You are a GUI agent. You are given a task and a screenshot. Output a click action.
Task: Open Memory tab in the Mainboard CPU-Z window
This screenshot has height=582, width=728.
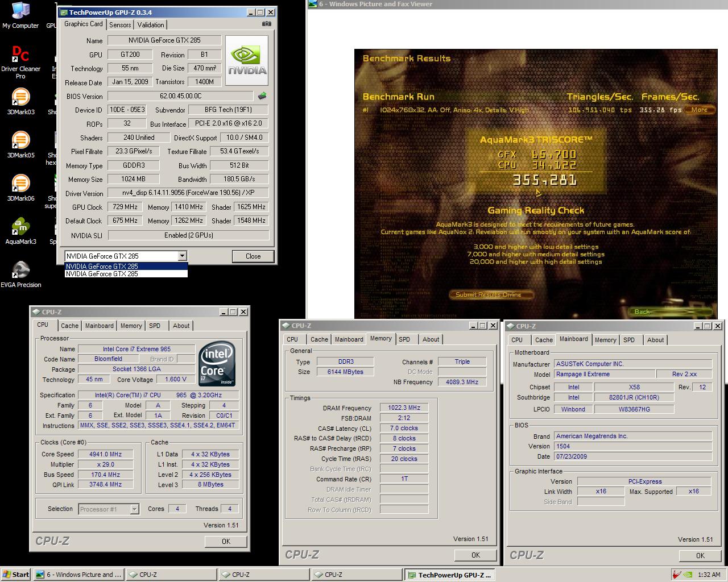point(605,340)
